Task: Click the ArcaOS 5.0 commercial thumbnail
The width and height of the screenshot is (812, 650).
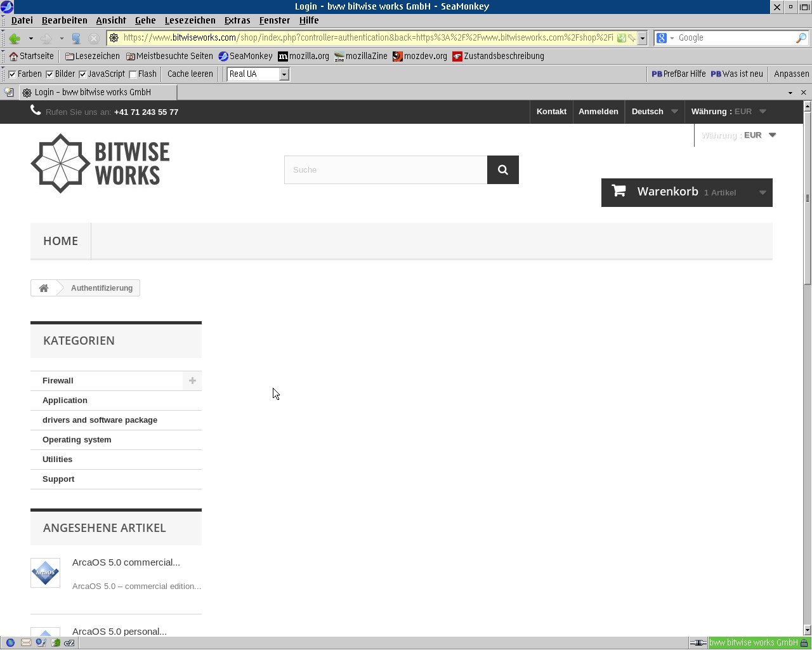Action: pyautogui.click(x=46, y=573)
